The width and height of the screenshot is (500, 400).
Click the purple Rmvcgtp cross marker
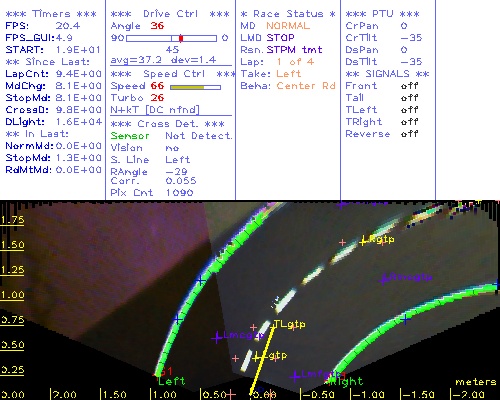tap(384, 279)
